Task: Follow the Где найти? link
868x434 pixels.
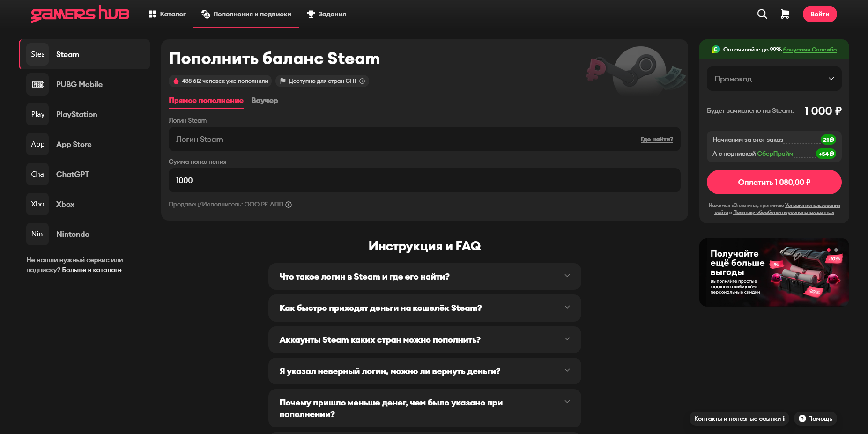Action: click(x=657, y=139)
